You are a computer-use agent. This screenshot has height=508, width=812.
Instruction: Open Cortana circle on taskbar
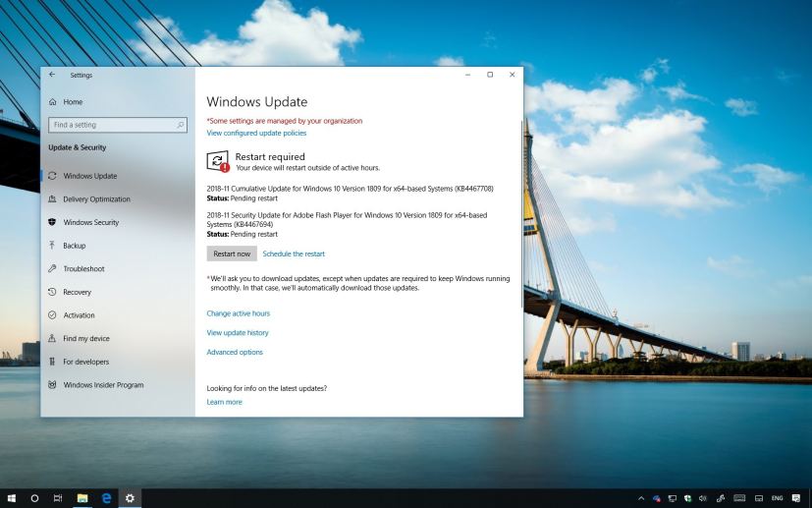(34, 498)
